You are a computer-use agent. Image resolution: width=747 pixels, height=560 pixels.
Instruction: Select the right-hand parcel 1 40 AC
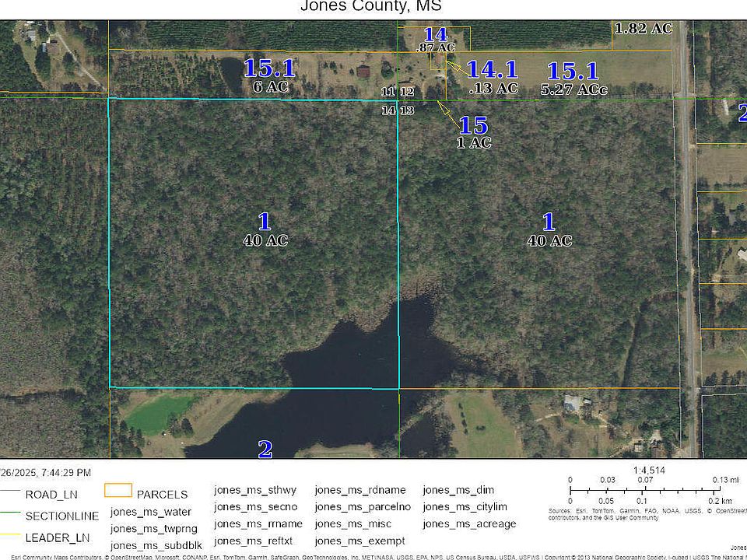tap(549, 230)
